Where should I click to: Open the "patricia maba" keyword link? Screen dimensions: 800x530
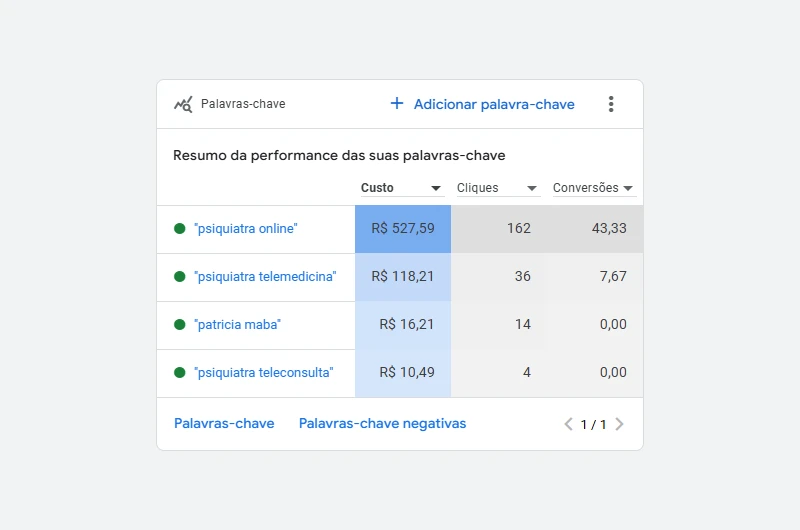pos(237,325)
